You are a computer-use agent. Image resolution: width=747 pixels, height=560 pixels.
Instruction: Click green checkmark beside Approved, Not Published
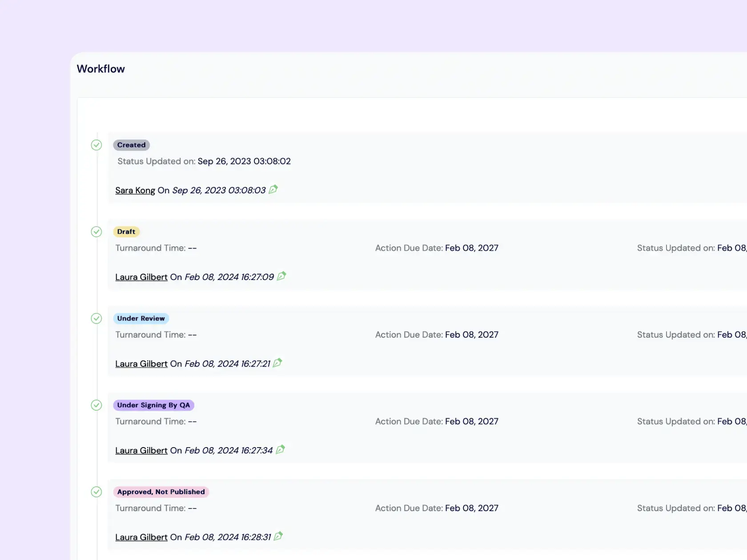pos(96,492)
